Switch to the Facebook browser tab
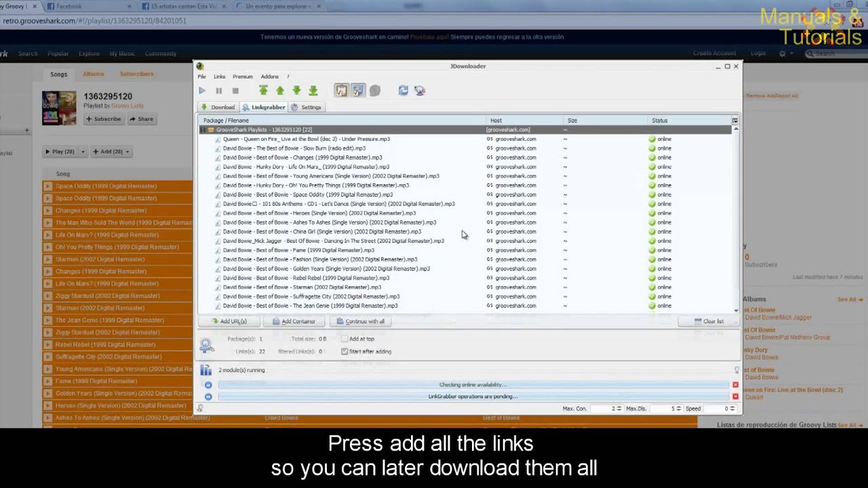Viewport: 868px width, 488px height. point(88,6)
